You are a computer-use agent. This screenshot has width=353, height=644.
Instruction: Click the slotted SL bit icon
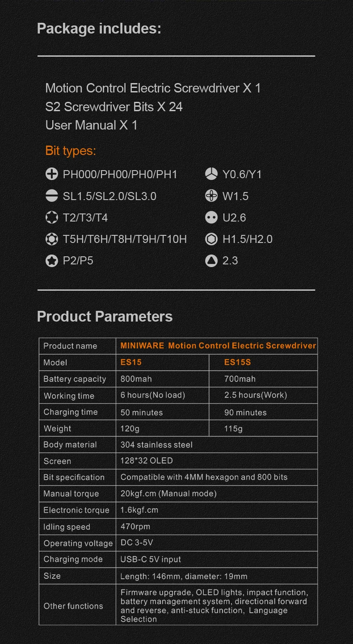tap(52, 196)
